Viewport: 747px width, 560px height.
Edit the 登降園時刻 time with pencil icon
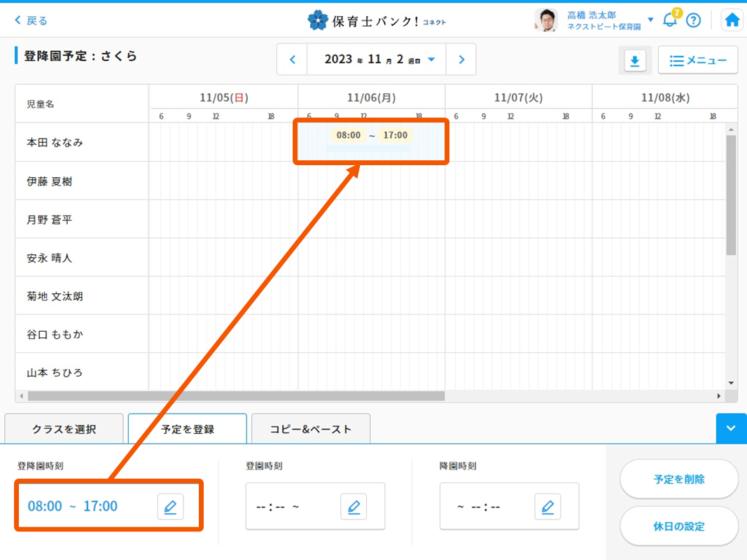pos(170,507)
